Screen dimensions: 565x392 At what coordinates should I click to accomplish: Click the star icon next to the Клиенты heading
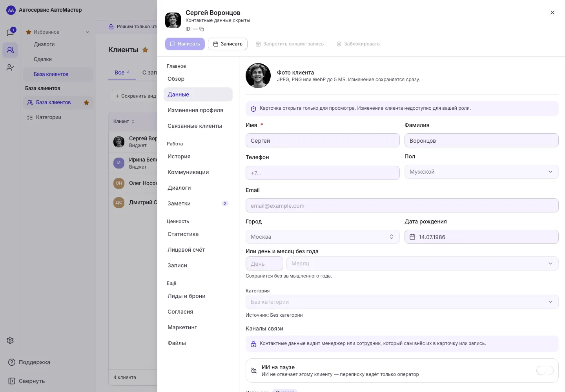[145, 50]
